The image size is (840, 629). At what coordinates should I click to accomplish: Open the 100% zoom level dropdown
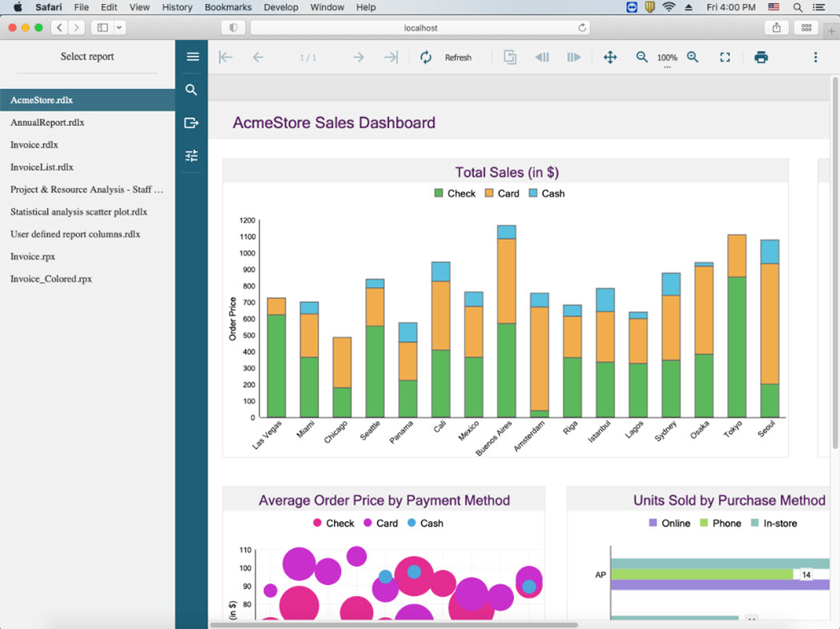(667, 59)
